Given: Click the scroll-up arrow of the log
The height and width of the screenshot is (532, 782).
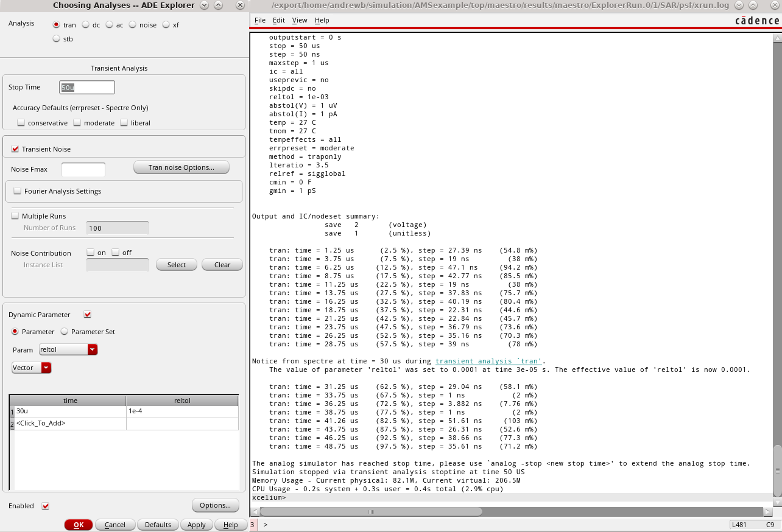Looking at the screenshot, I should coord(777,38).
